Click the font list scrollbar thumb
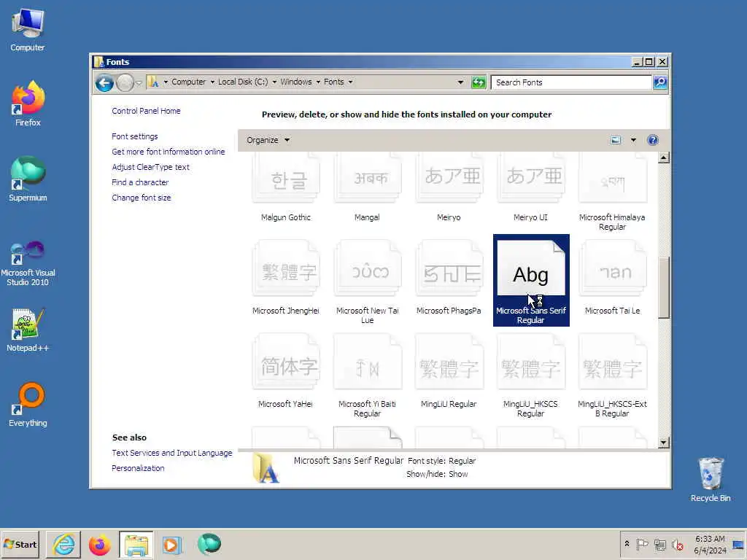Viewport: 747px width, 560px height. [x=664, y=287]
